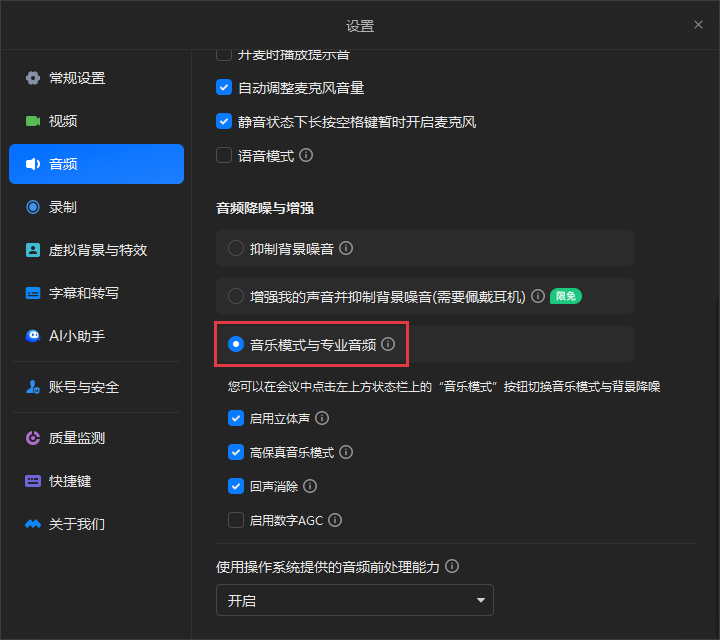The image size is (720, 640).
Task: Uncheck 自动调整麦克风音量 checkbox
Action: click(x=224, y=87)
